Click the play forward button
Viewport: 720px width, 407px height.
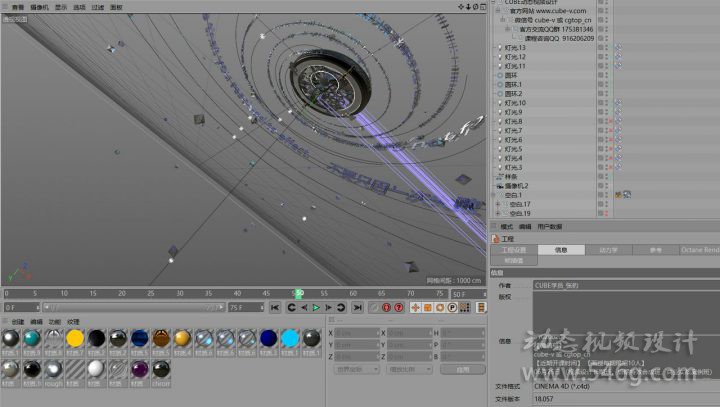[317, 307]
